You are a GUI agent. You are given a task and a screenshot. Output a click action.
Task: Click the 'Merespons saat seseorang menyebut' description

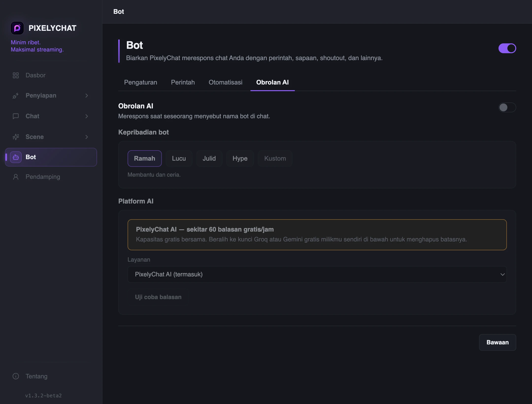coord(194,116)
